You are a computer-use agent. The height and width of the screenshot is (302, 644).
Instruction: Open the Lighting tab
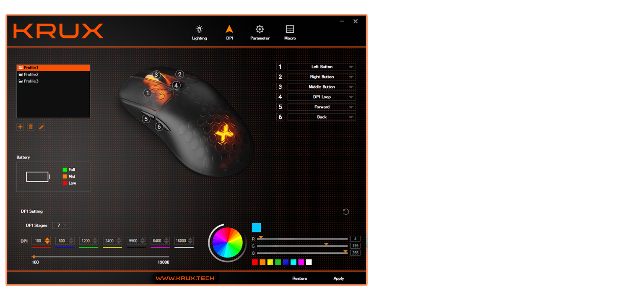(x=199, y=33)
